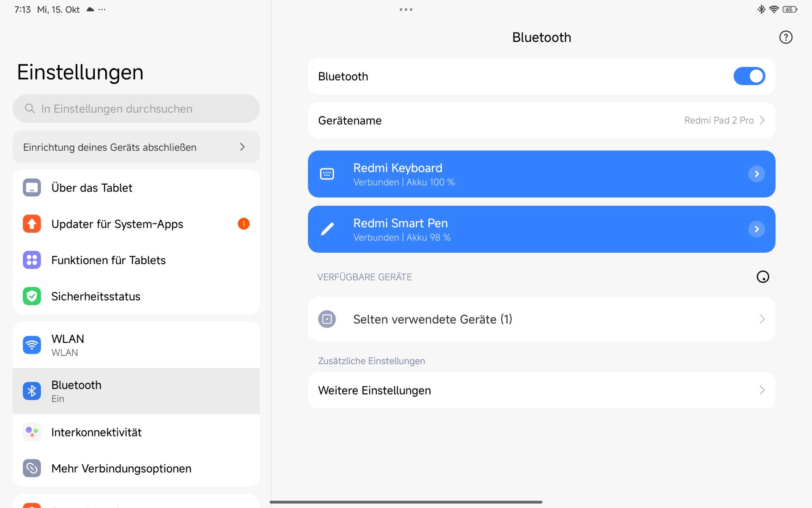Screen dimensions: 812x508
Task: Click the Redmi Keyboard device icon
Action: click(327, 174)
